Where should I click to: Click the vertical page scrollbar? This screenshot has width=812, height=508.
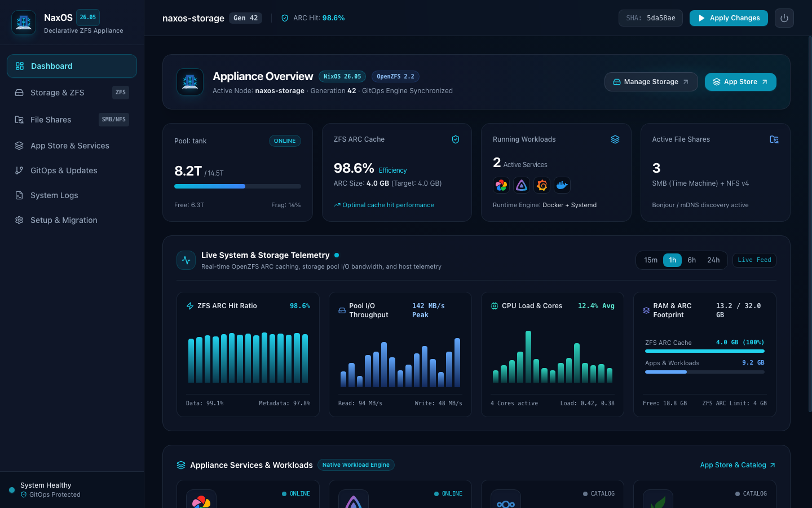click(x=810, y=224)
